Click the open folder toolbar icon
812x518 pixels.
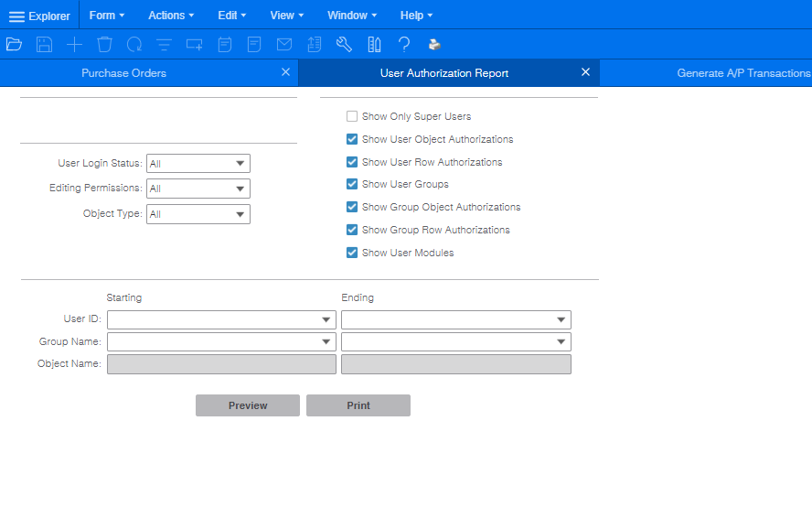(x=14, y=44)
